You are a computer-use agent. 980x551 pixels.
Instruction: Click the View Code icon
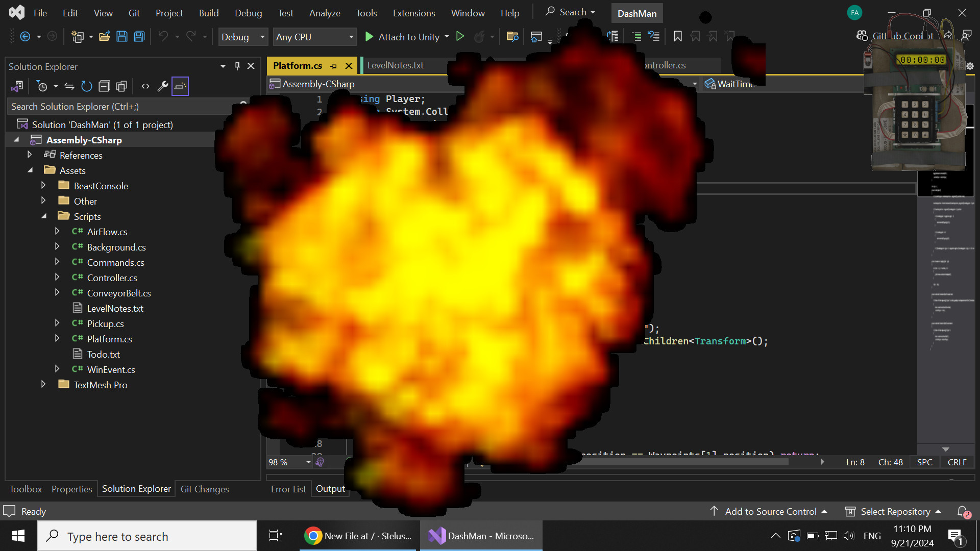145,86
